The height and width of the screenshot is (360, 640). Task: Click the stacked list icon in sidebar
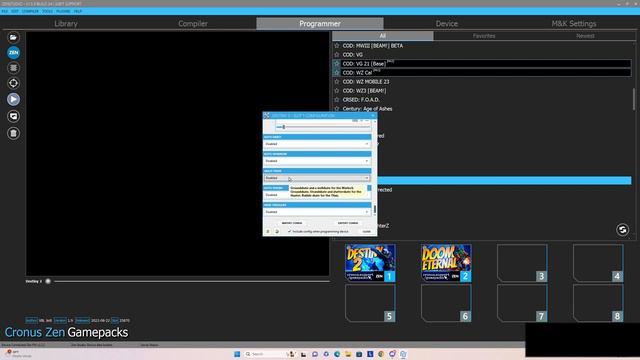[x=13, y=68]
